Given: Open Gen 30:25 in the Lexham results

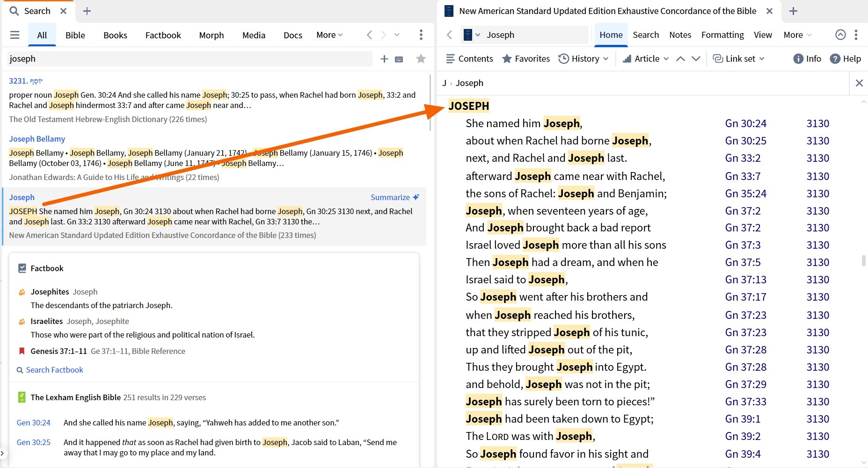Looking at the screenshot, I should click(x=33, y=442).
